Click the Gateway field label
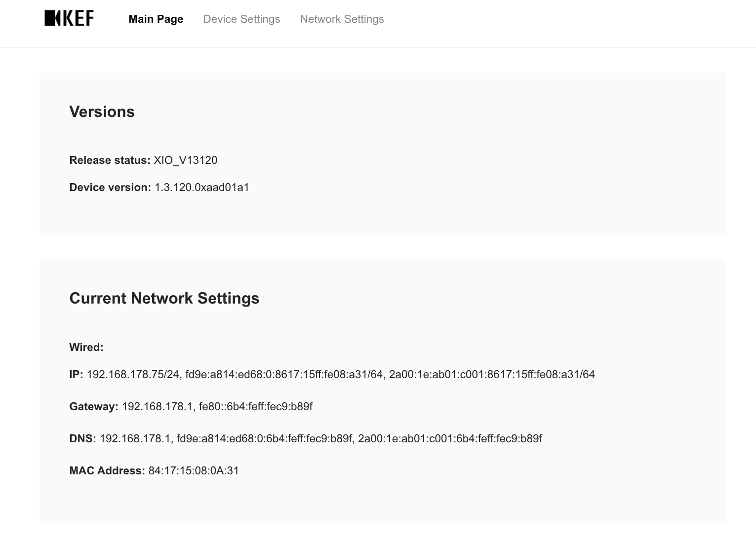Viewport: 756px width, 540px height. pos(94,407)
